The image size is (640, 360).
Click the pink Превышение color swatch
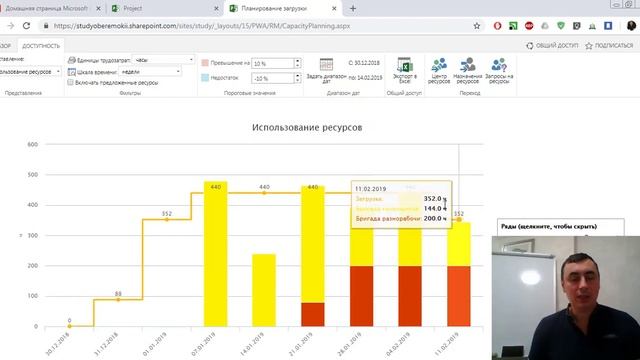[x=205, y=62]
